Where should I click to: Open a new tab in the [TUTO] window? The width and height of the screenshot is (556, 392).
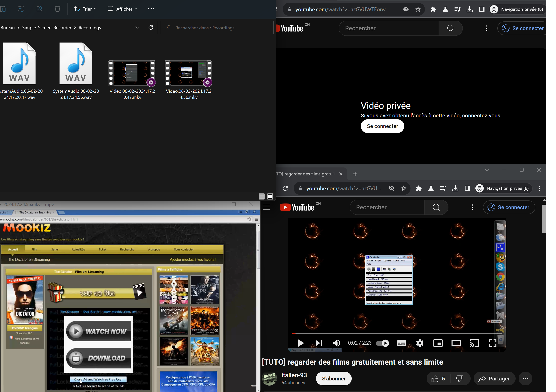pos(355,174)
